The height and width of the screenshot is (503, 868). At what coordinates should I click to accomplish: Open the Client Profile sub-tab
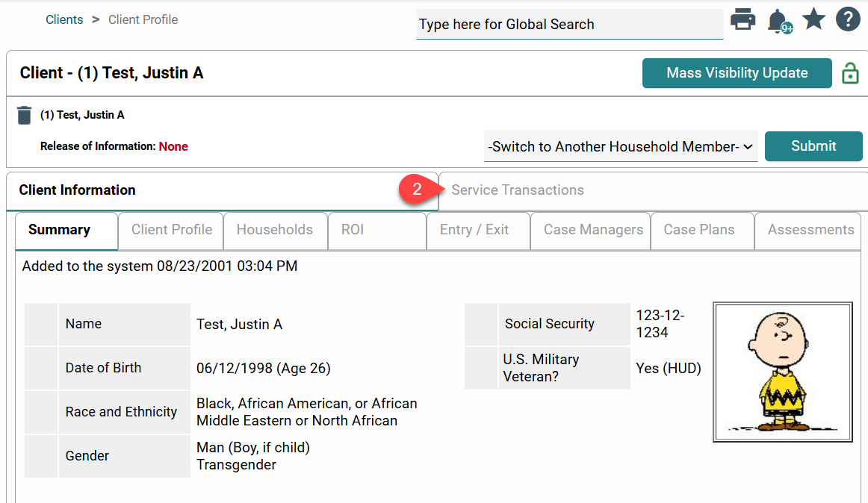tap(172, 230)
